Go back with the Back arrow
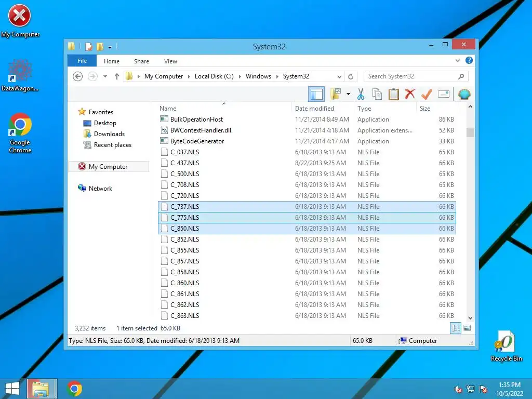Screen dimensions: 532x399 (78, 76)
